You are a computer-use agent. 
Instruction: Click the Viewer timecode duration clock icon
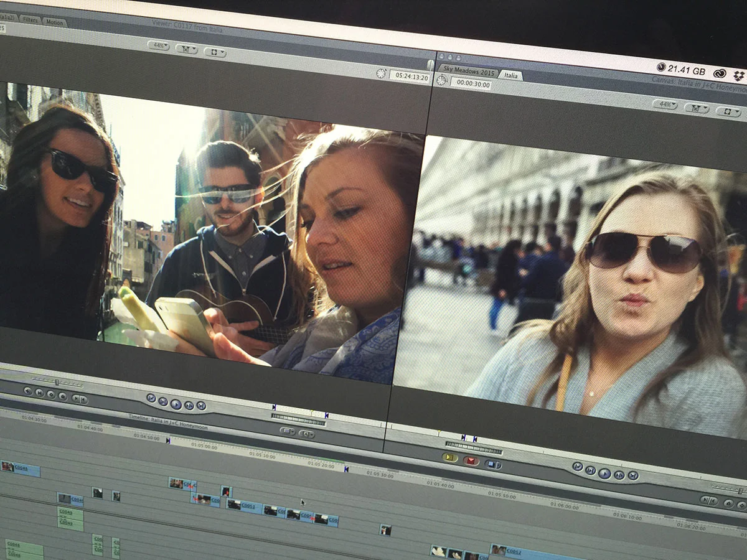(380, 73)
